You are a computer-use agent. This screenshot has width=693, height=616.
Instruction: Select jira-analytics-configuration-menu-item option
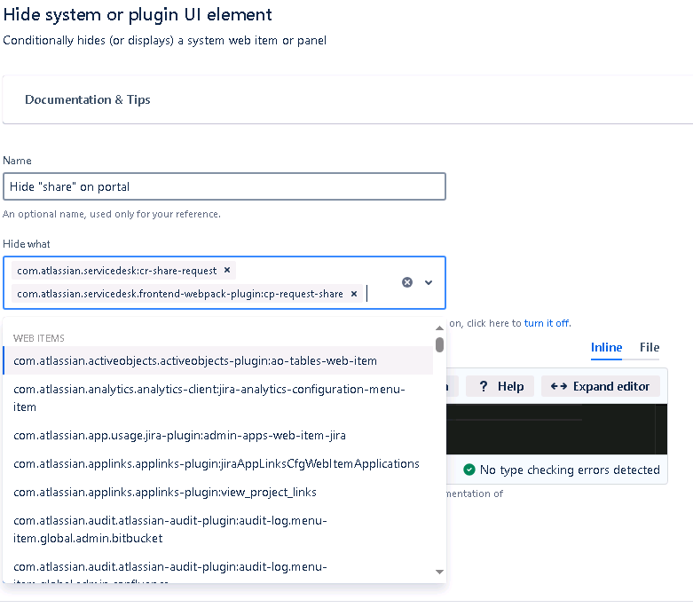click(x=218, y=398)
